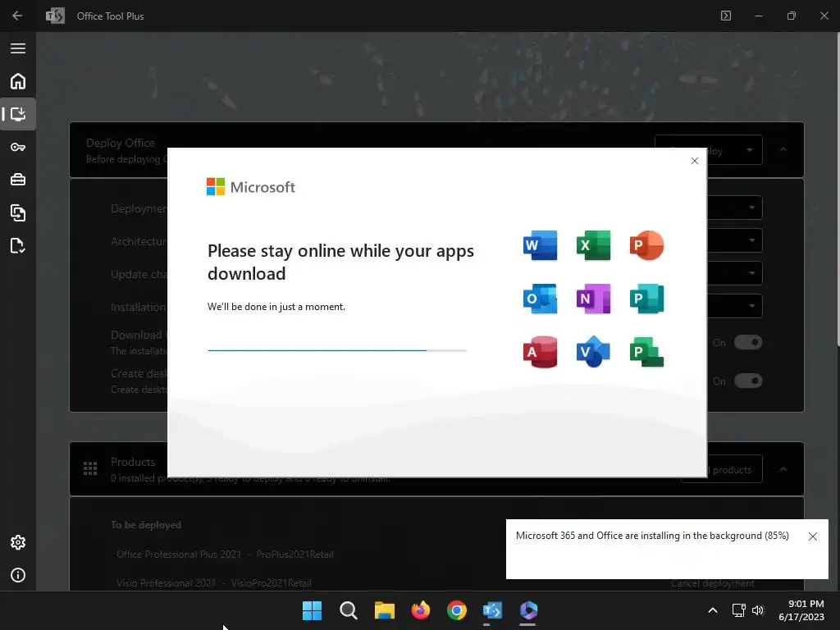Click the Products grid icon
This screenshot has height=630, width=840.
[90, 468]
